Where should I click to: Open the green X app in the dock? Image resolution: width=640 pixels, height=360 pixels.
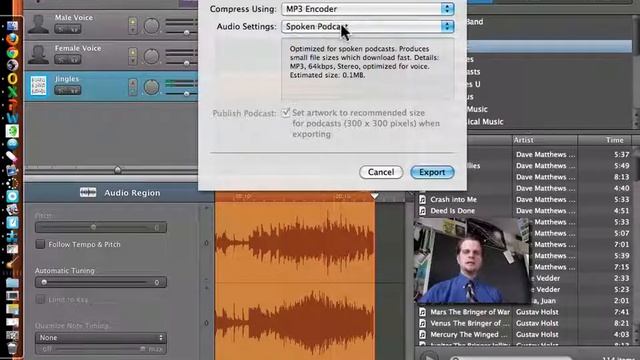[12, 91]
